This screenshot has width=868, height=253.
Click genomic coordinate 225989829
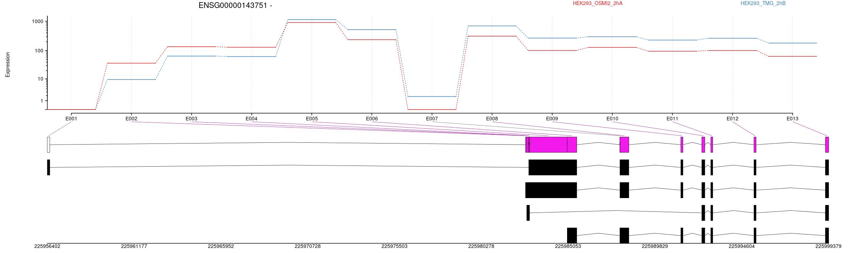point(655,246)
